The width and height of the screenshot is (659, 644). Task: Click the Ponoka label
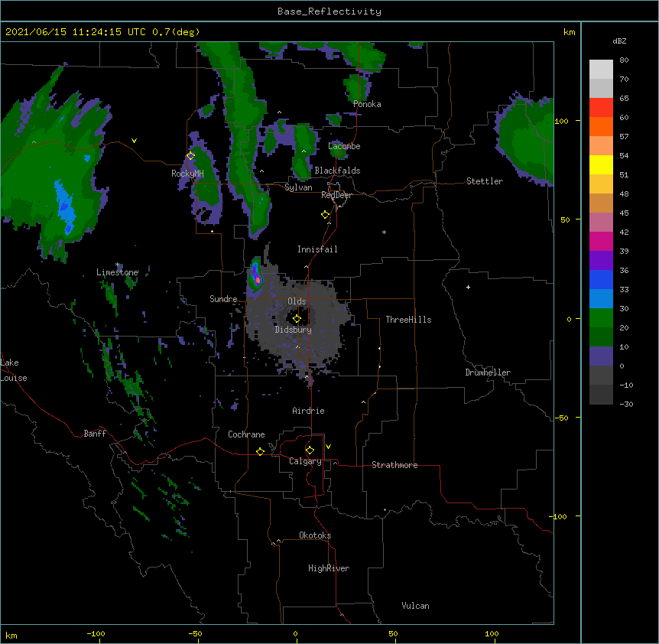click(x=367, y=104)
